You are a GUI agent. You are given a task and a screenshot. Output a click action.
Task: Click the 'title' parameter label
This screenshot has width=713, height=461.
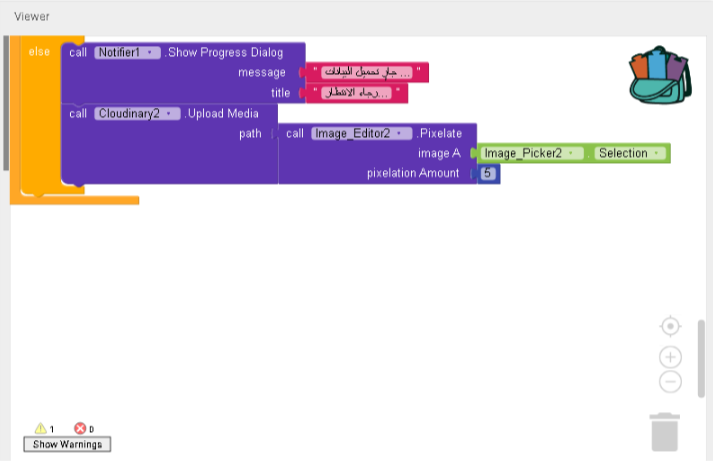280,93
